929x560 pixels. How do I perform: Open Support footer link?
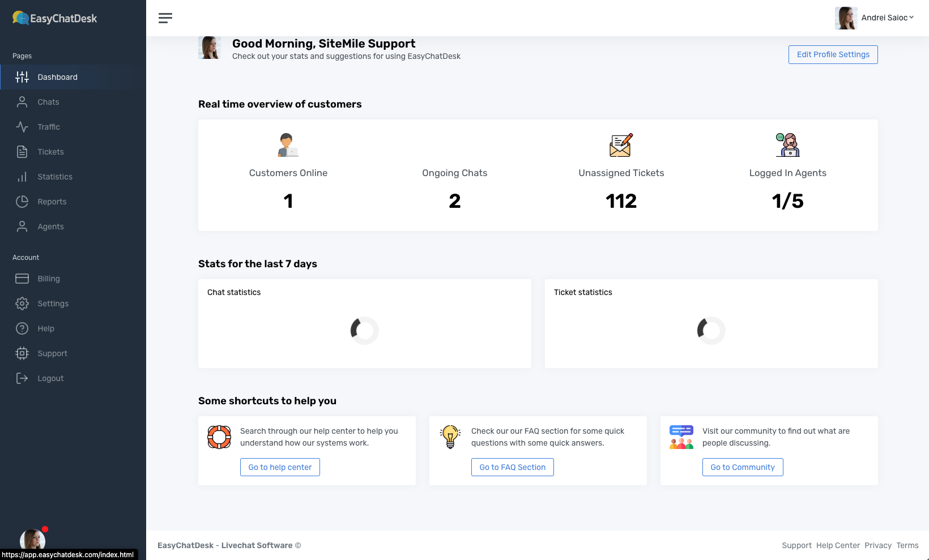point(796,545)
